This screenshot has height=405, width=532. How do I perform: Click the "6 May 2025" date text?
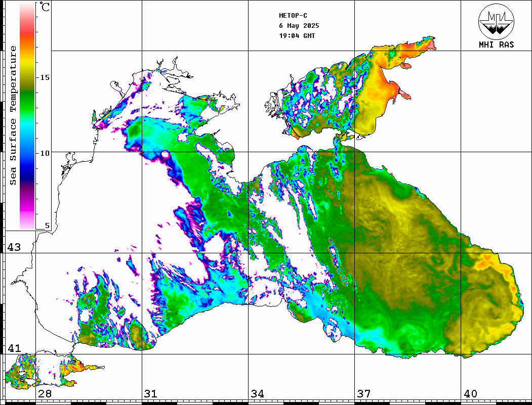tap(299, 26)
